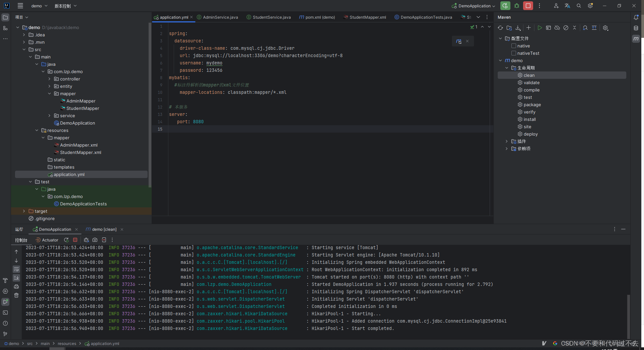Enable the nativeTest Maven profile checkbox

514,53
